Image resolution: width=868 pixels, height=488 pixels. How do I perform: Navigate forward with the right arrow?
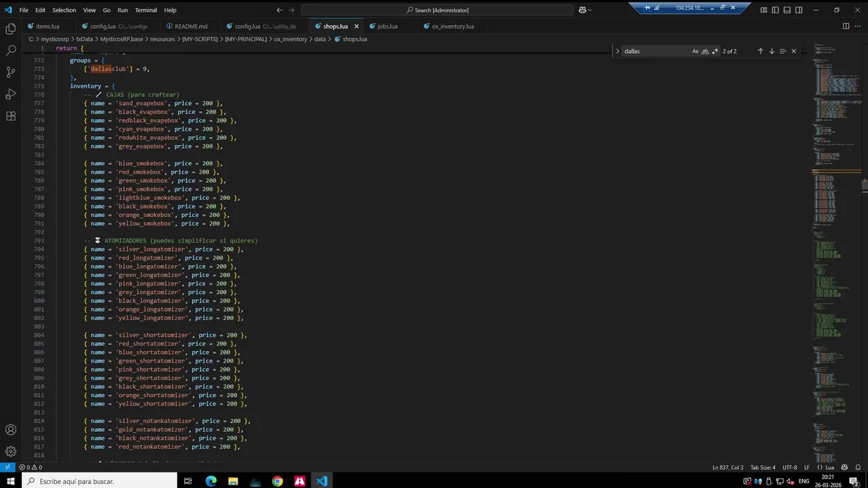tap(293, 10)
